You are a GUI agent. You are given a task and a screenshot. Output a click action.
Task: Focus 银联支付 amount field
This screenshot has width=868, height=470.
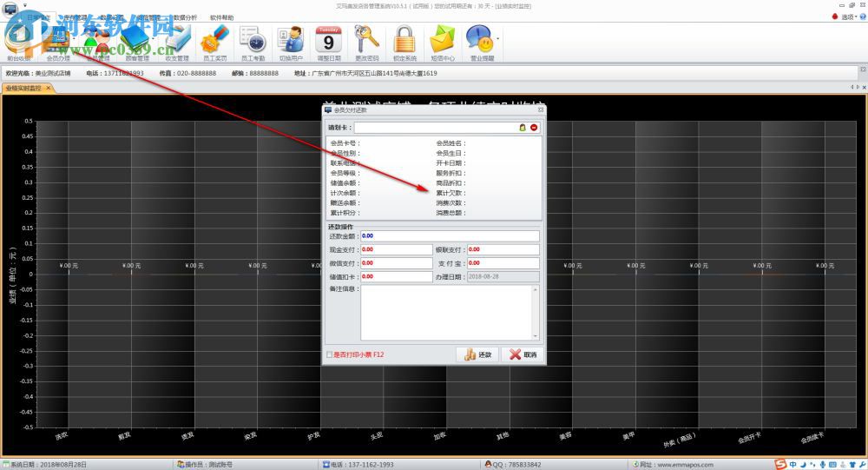point(503,250)
